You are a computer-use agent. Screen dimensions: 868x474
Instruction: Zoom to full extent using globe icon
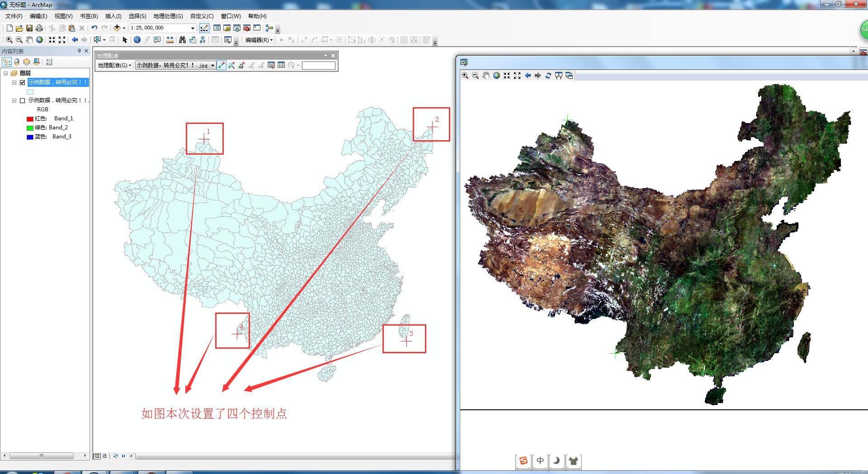click(x=40, y=40)
